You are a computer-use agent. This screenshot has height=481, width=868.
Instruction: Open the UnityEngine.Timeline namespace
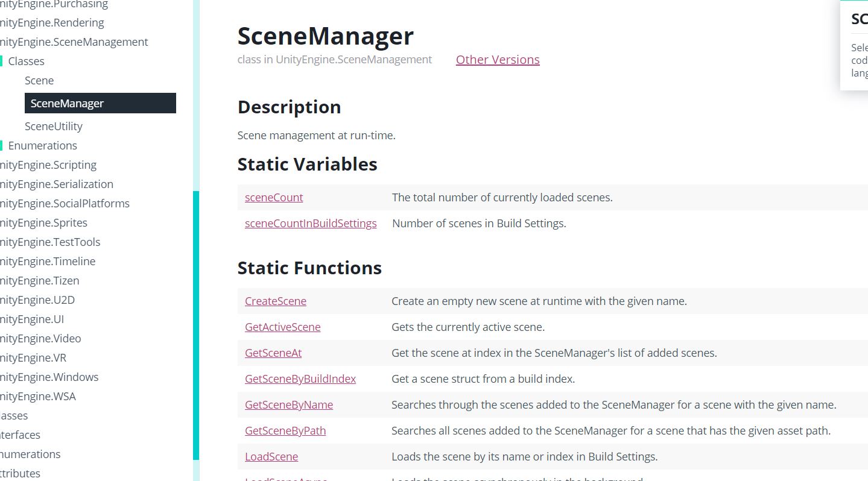pyautogui.click(x=47, y=262)
